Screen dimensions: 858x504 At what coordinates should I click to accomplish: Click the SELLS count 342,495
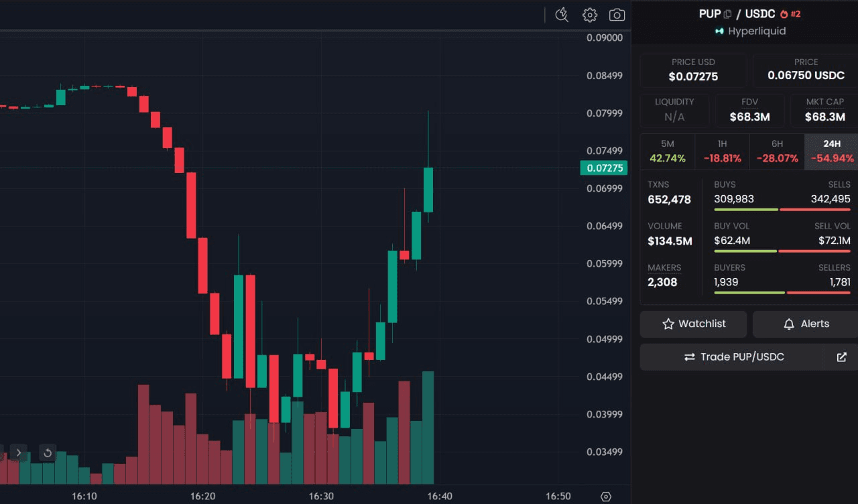pyautogui.click(x=830, y=199)
